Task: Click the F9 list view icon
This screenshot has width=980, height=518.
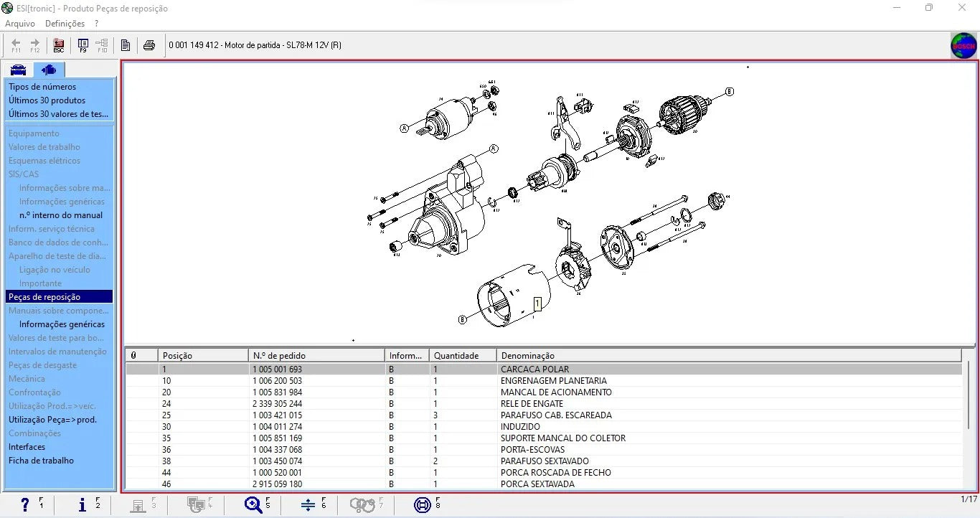Action: [x=83, y=45]
